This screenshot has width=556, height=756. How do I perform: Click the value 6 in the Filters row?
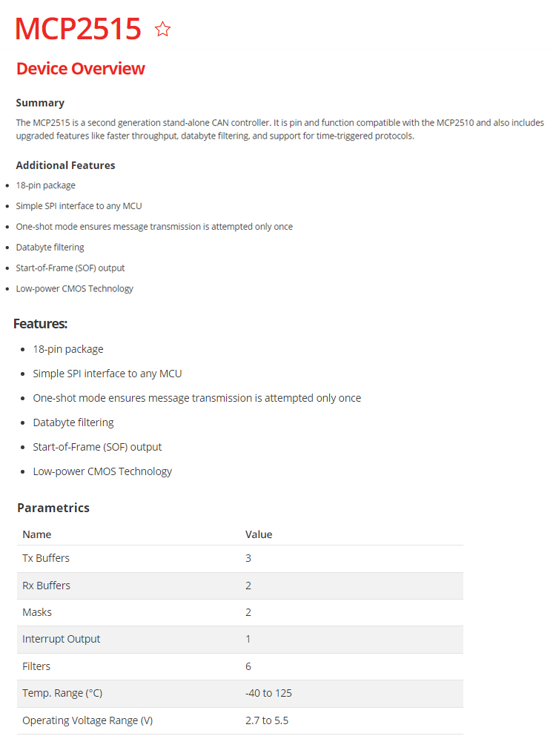(248, 666)
